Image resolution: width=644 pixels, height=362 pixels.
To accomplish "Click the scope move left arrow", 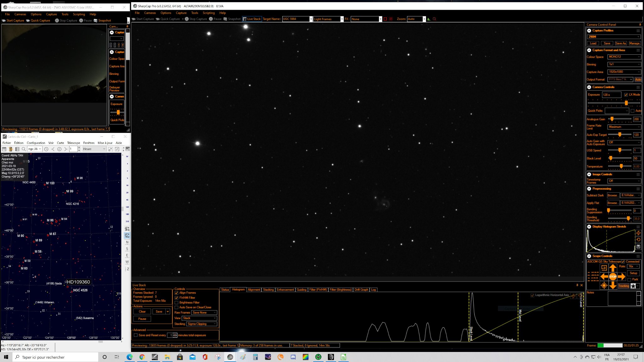I will (x=604, y=277).
